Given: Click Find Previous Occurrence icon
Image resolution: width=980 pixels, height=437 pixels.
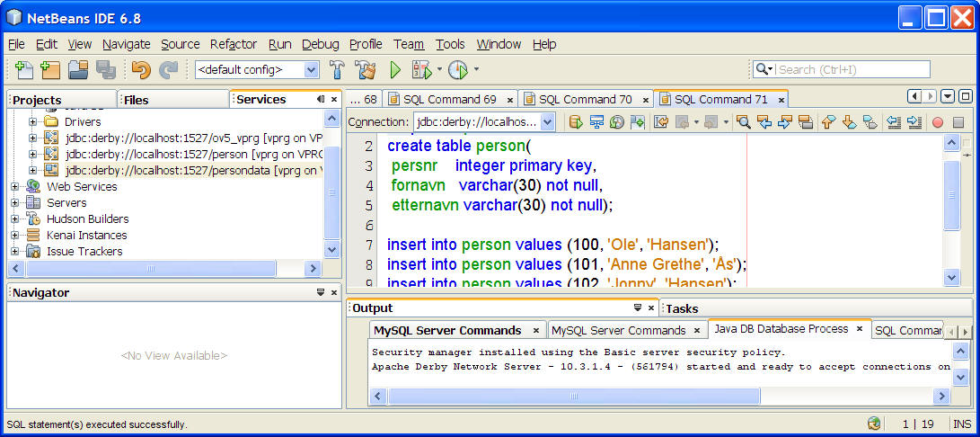Looking at the screenshot, I should [x=764, y=122].
